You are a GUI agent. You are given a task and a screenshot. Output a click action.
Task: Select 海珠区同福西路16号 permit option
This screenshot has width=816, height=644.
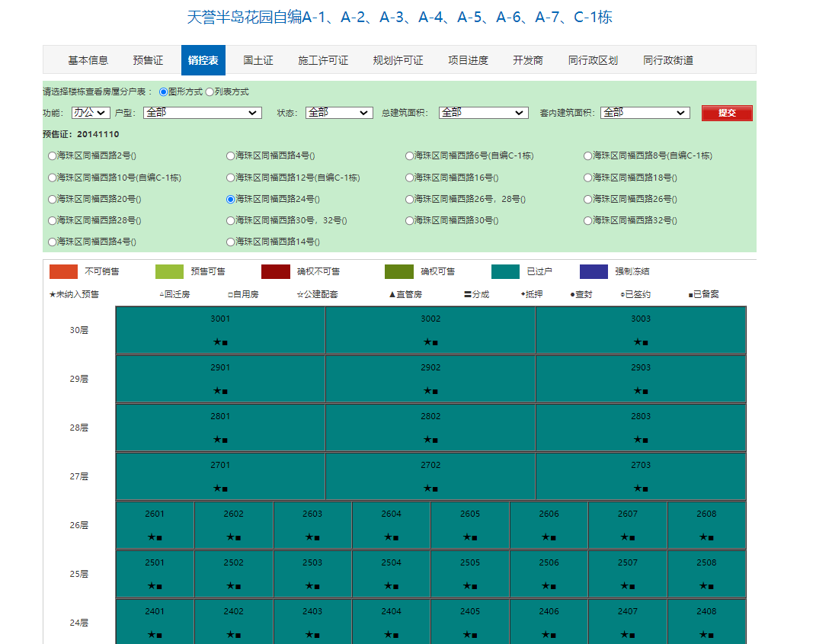tap(409, 177)
